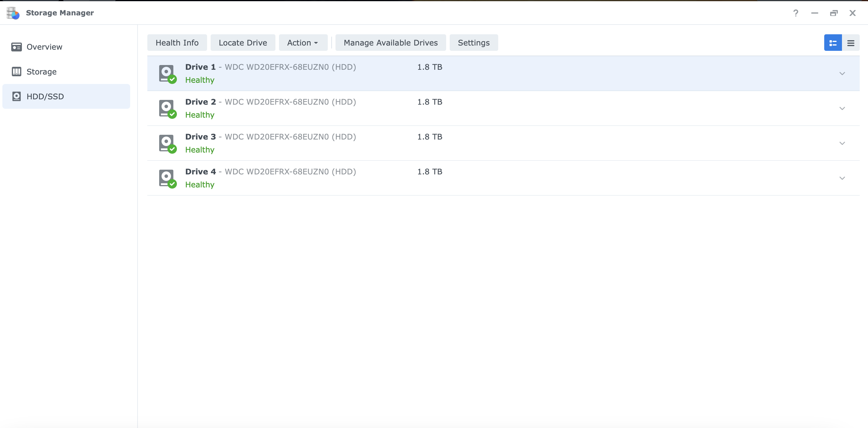The image size is (868, 428).
Task: Switch to detailed card view
Action: coord(832,43)
